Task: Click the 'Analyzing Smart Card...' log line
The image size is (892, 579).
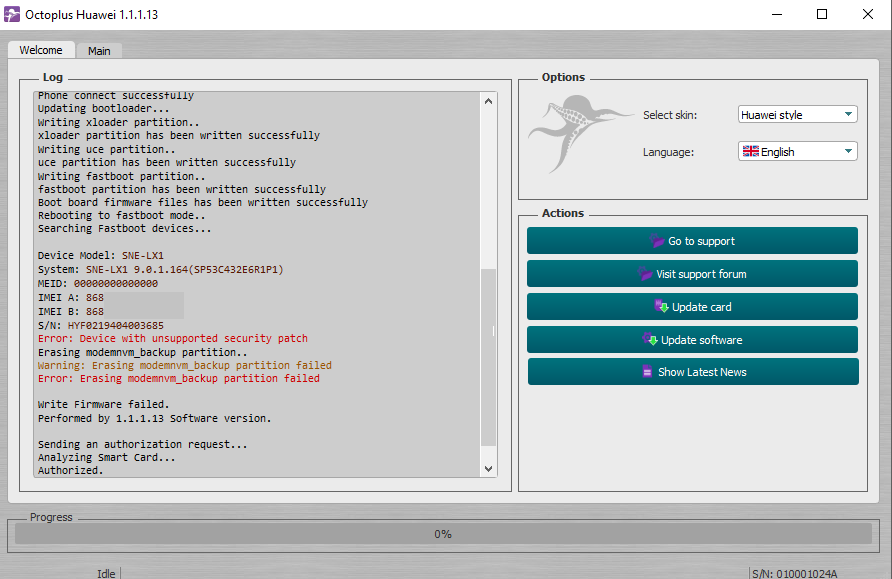Action: tap(106, 457)
